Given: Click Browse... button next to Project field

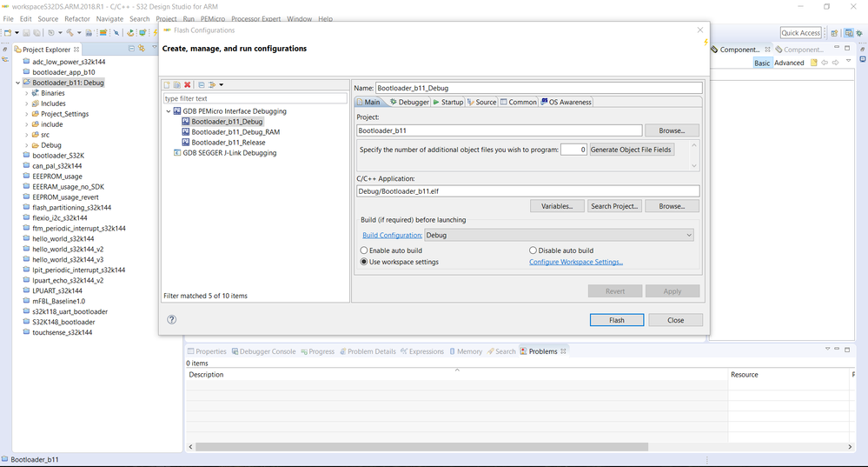Looking at the screenshot, I should coord(672,130).
